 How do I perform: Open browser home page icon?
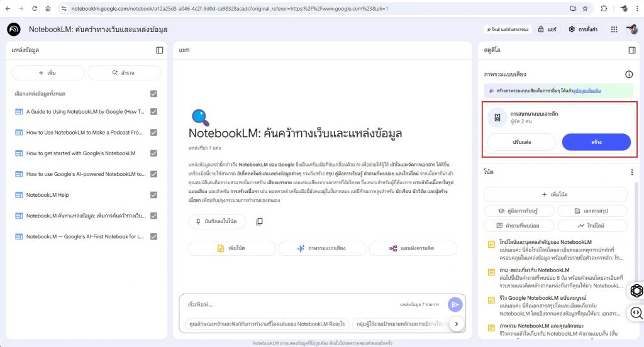[x=48, y=8]
